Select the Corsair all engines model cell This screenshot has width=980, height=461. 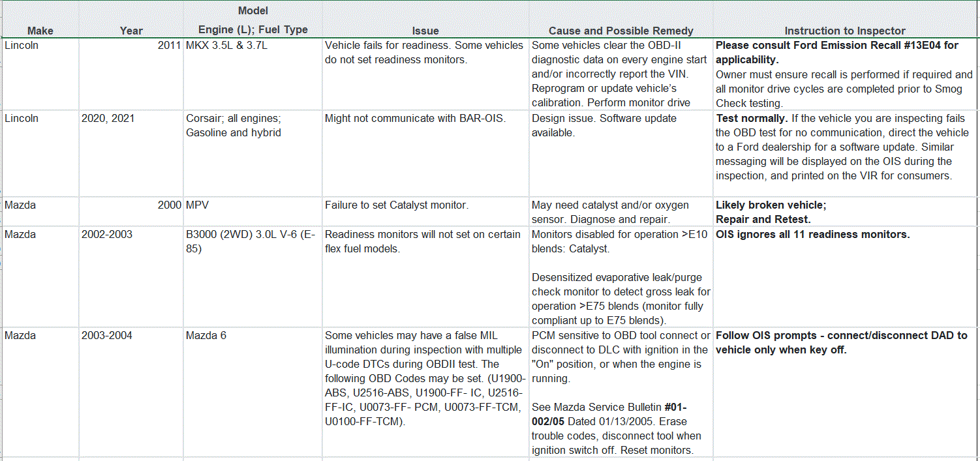click(253, 154)
